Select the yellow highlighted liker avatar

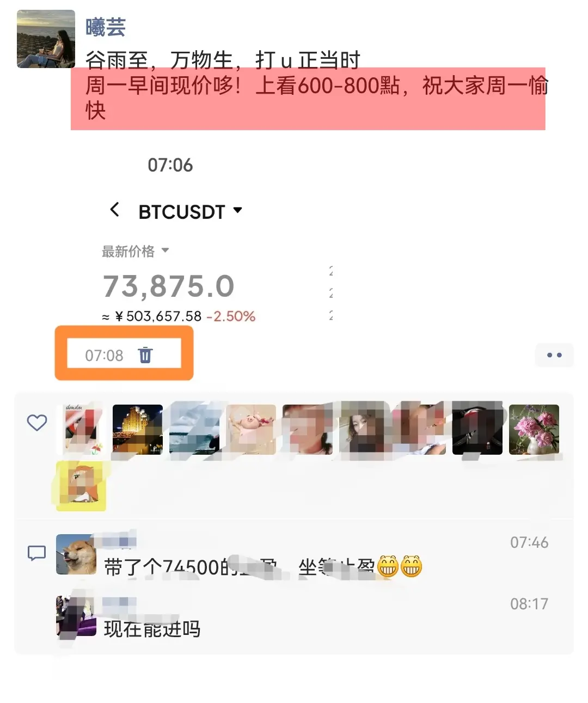tap(81, 485)
